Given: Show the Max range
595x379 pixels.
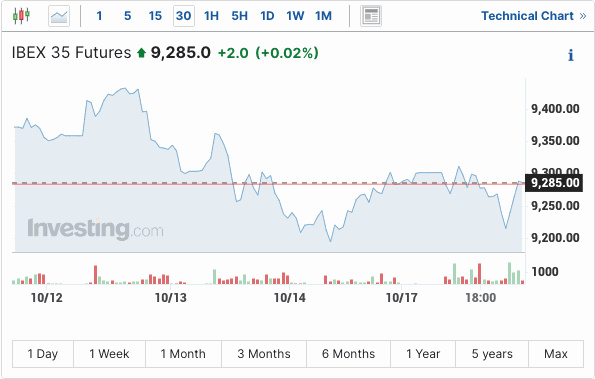Looking at the screenshot, I should (x=556, y=354).
